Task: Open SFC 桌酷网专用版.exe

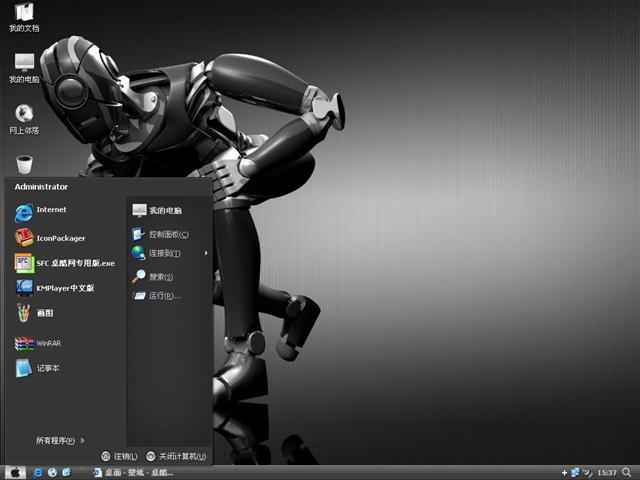Action: (x=64, y=263)
